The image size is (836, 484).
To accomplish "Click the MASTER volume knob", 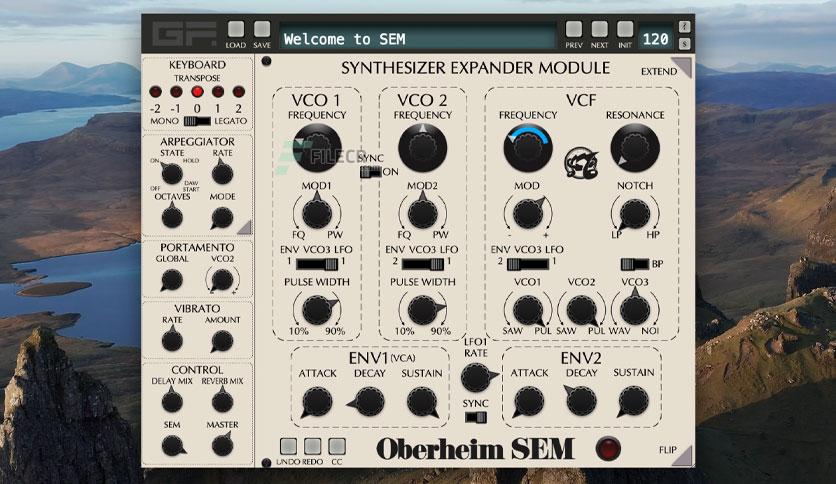I will 222,445.
